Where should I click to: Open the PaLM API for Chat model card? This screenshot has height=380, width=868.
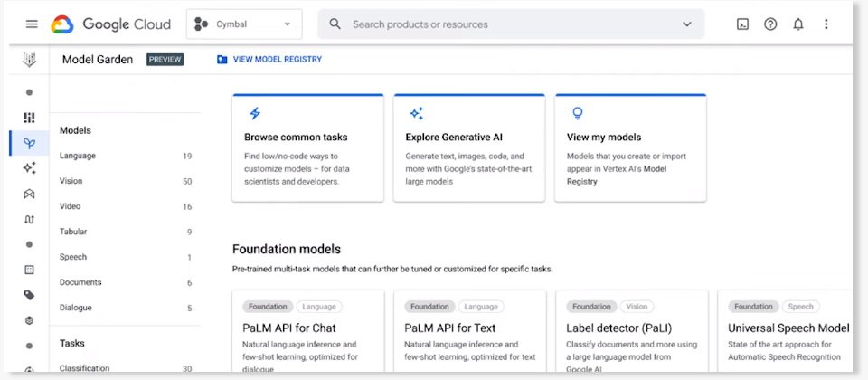(x=307, y=331)
